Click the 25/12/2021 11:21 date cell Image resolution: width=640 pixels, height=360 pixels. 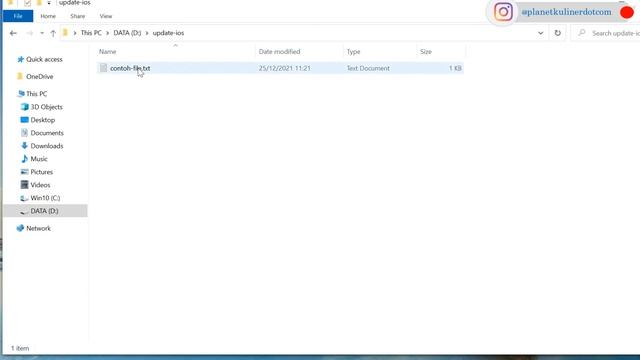click(284, 68)
